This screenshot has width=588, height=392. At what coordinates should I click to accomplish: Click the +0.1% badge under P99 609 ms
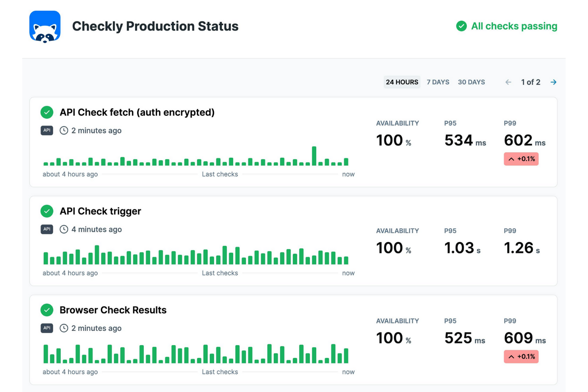pos(521,356)
